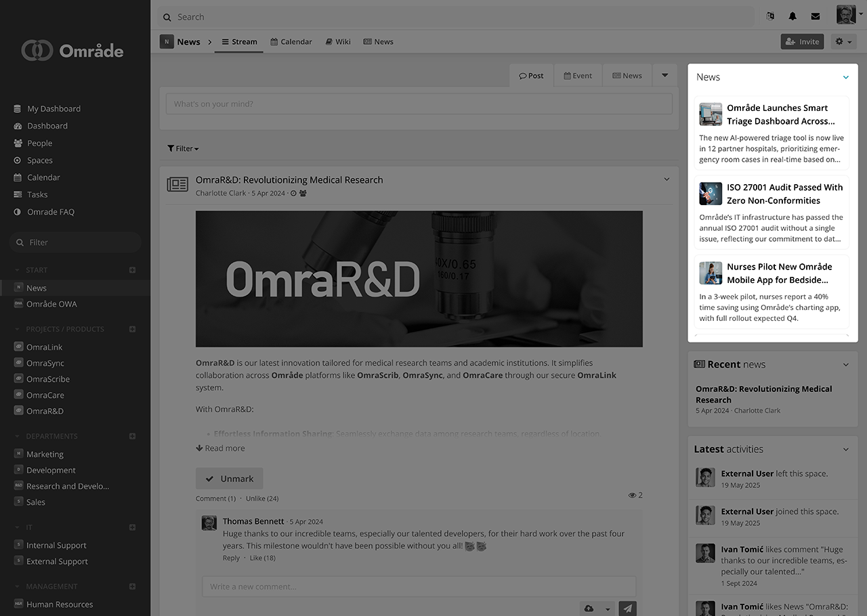Click the cloud upload icon in comment box
Viewport: 867px width, 616px height.
point(589,609)
